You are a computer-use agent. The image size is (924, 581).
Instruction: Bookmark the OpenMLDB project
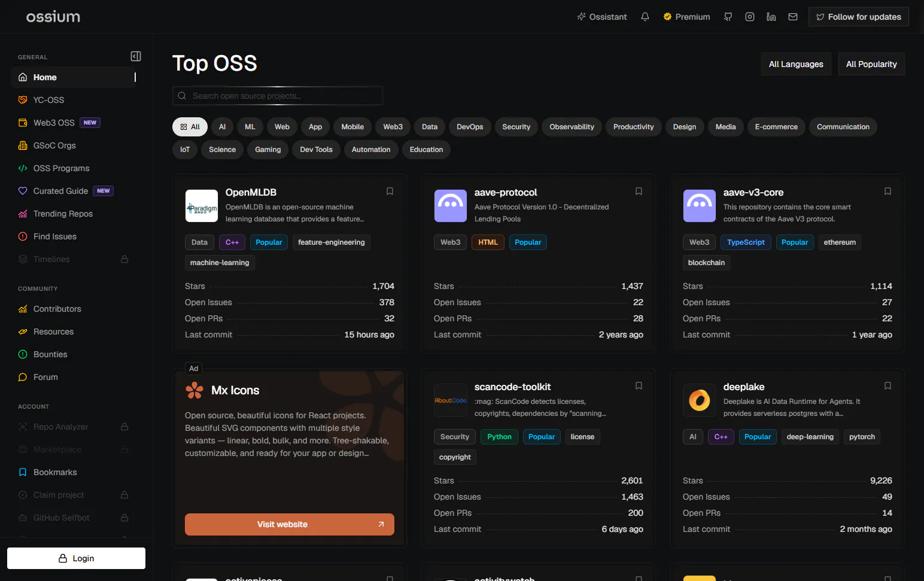[390, 191]
